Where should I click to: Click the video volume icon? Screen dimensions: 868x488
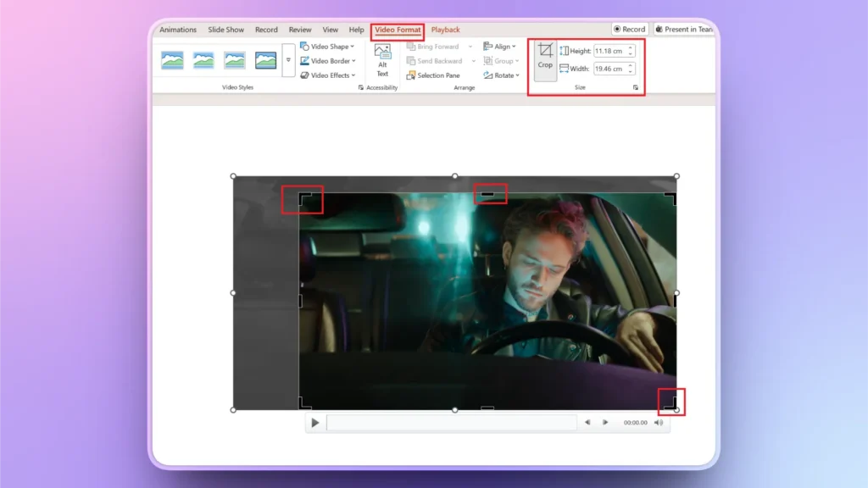tap(658, 422)
